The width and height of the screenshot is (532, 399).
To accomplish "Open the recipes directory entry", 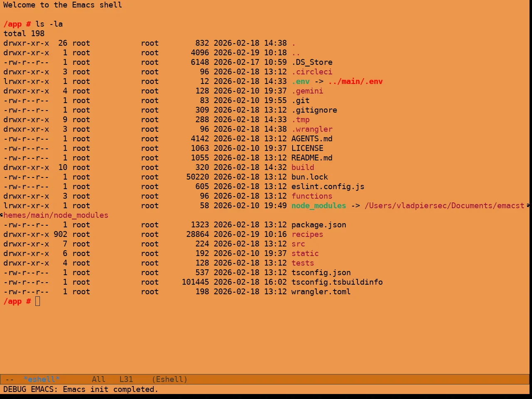I will pyautogui.click(x=308, y=234).
